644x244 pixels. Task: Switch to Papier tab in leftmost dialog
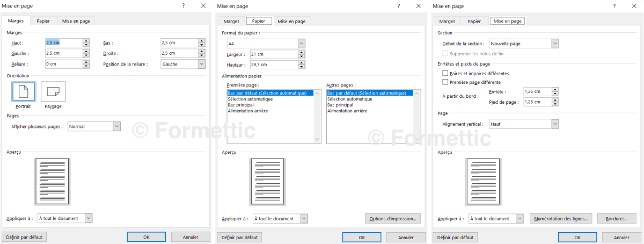tap(43, 21)
